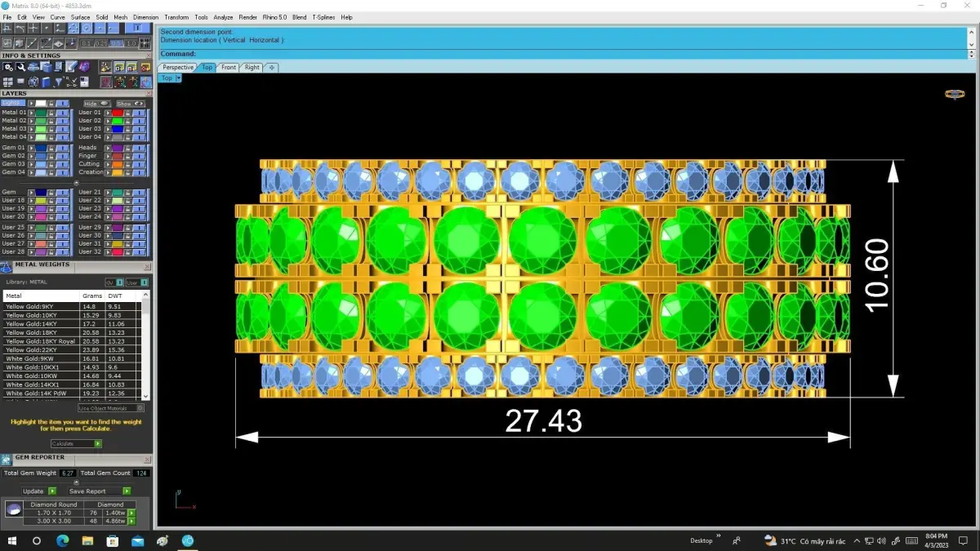Collapse layers section with small round arrow

(77, 183)
